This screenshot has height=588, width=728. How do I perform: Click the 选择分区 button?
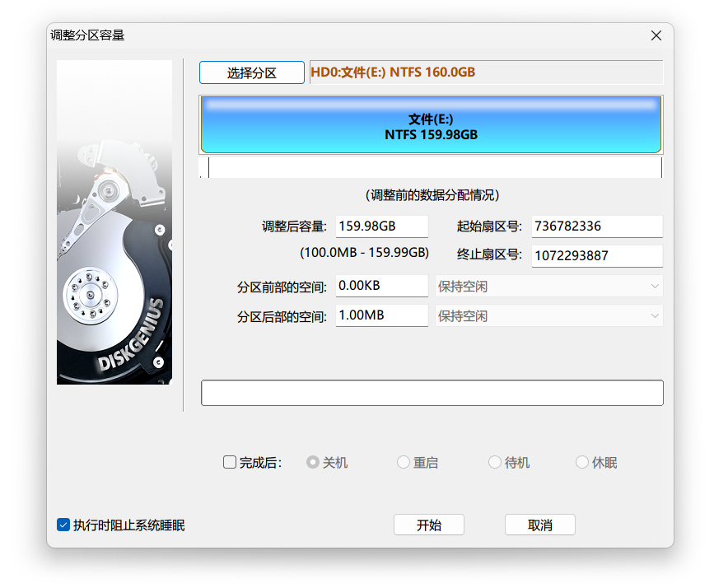pyautogui.click(x=251, y=72)
